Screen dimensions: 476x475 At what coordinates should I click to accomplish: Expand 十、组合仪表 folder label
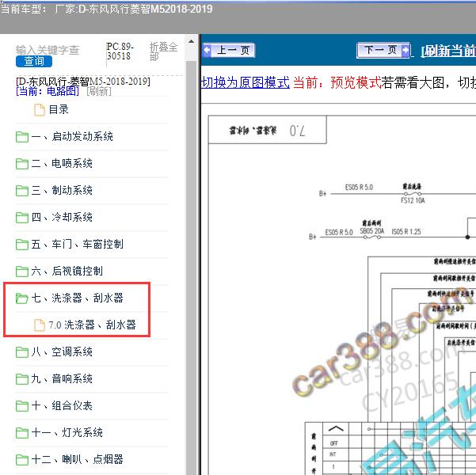[x=62, y=406]
